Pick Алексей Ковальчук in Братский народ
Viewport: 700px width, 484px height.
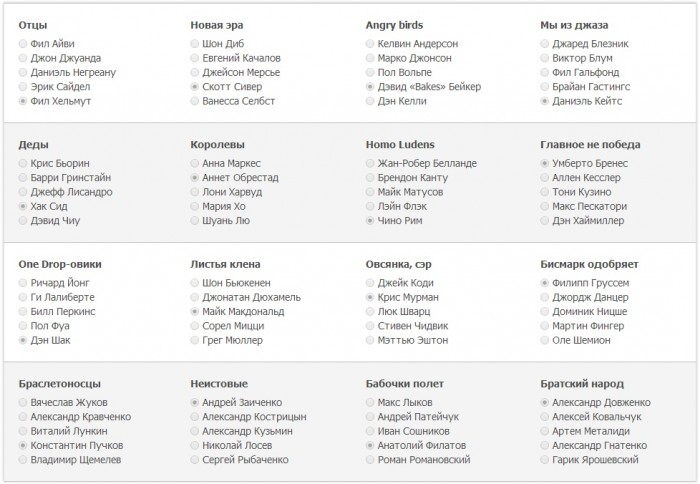coord(544,417)
